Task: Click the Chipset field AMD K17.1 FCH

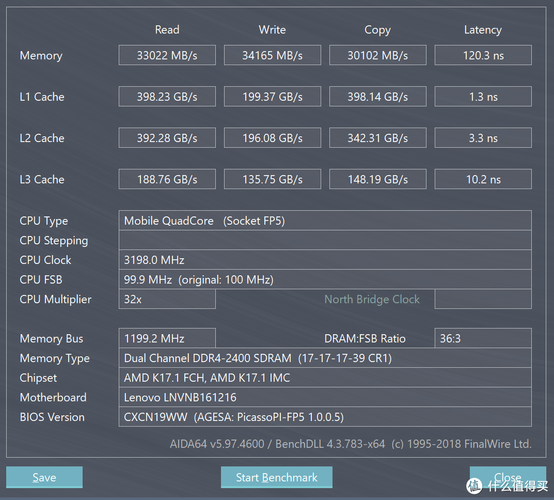Action: (x=325, y=377)
